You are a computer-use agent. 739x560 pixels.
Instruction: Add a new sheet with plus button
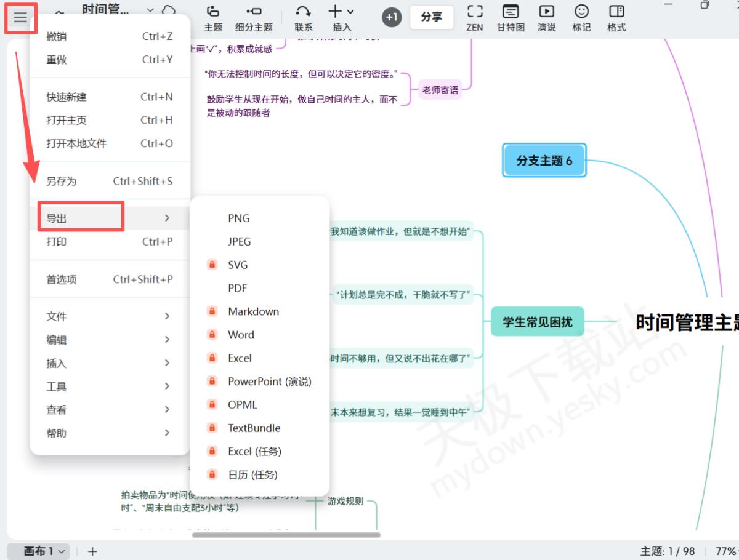tap(92, 551)
